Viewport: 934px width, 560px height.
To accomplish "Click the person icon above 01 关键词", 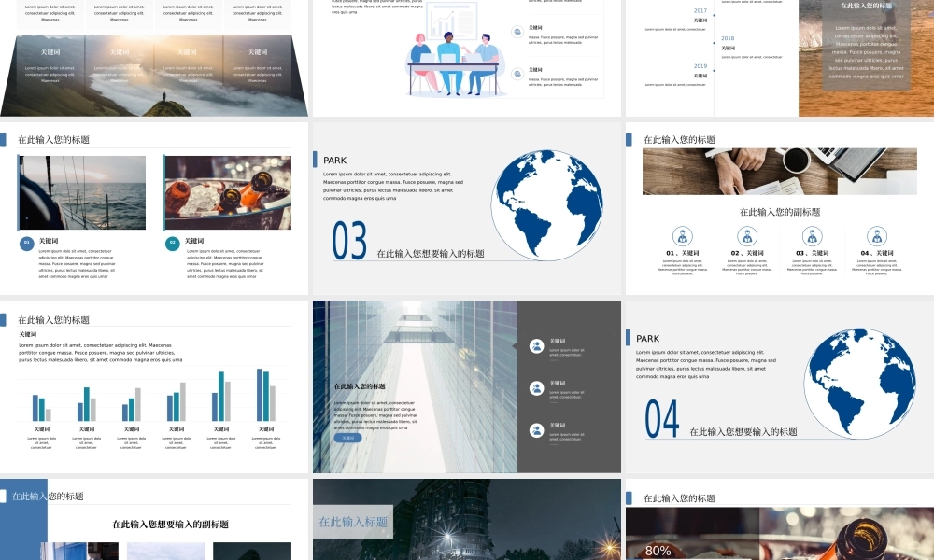I will [683, 236].
